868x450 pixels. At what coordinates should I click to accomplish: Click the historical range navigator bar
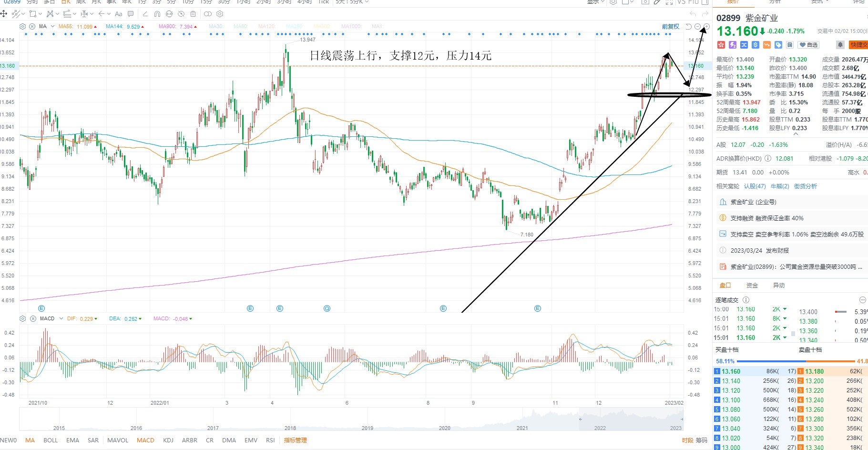pos(351,419)
